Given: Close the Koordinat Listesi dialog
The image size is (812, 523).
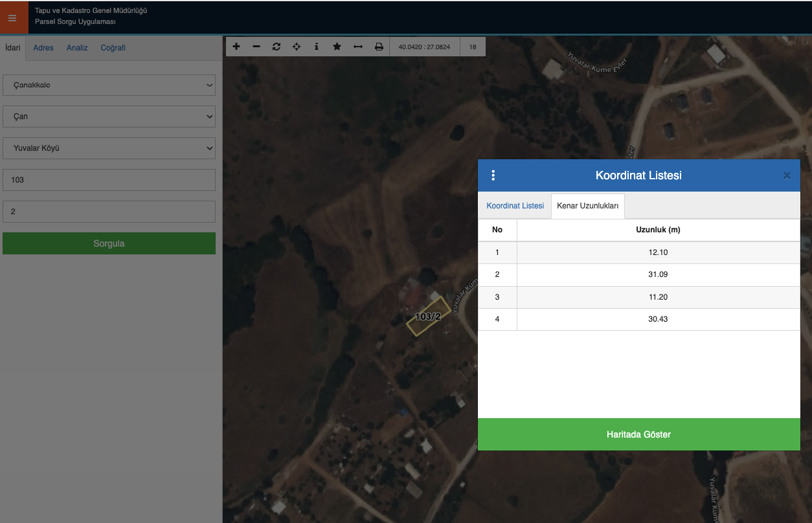Looking at the screenshot, I should tap(787, 175).
